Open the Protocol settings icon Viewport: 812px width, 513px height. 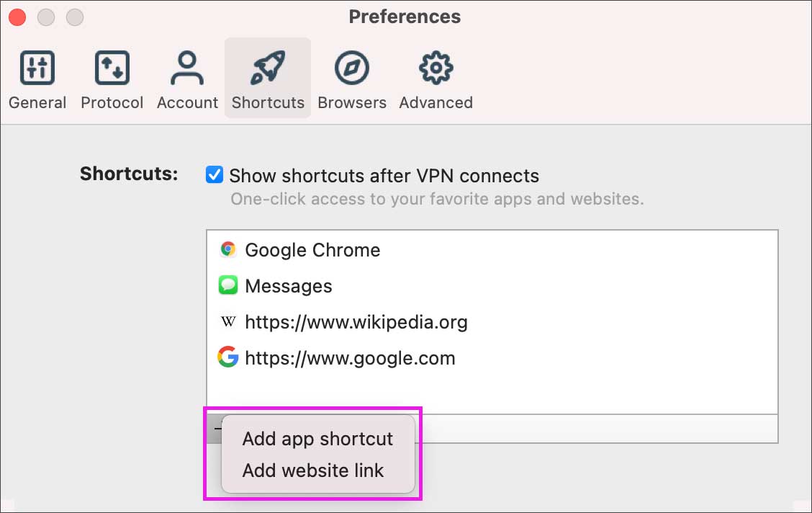112,68
